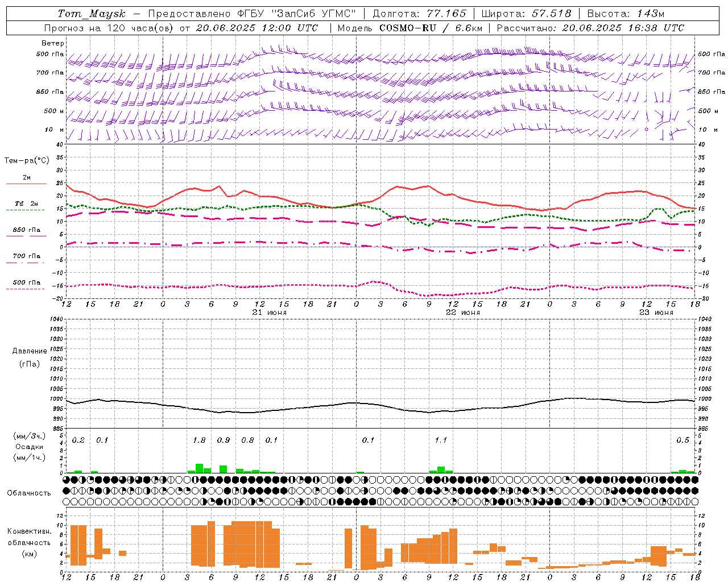728x582 pixels.
Task: Click the 0.9 precipitation amount value
Action: (x=224, y=440)
